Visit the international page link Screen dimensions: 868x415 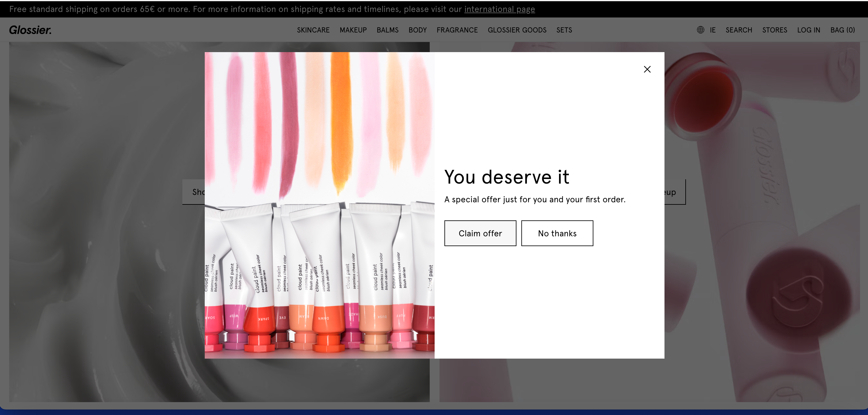[499, 9]
